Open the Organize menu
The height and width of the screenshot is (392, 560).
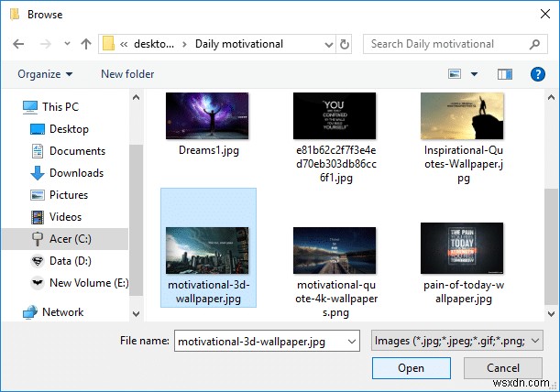[x=45, y=74]
